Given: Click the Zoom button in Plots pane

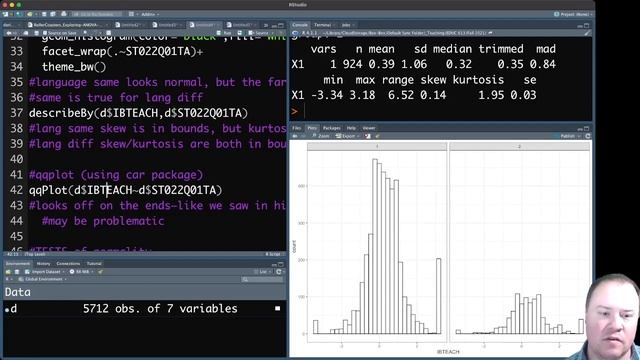Looking at the screenshot, I should (321, 136).
